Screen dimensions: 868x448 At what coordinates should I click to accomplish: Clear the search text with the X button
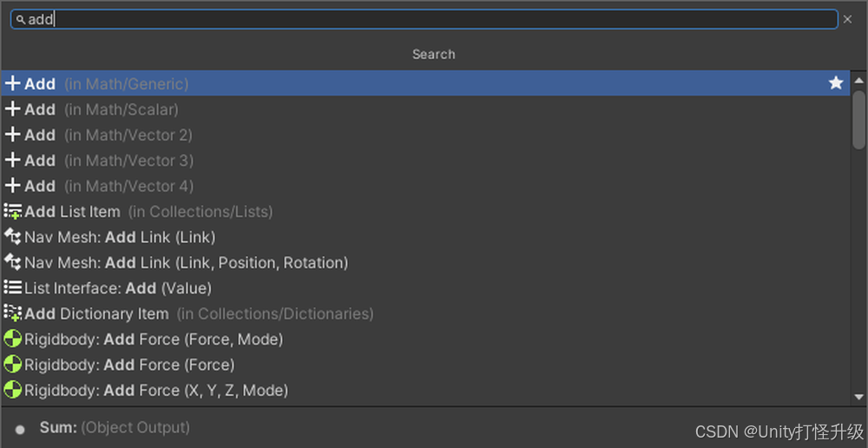tap(848, 19)
